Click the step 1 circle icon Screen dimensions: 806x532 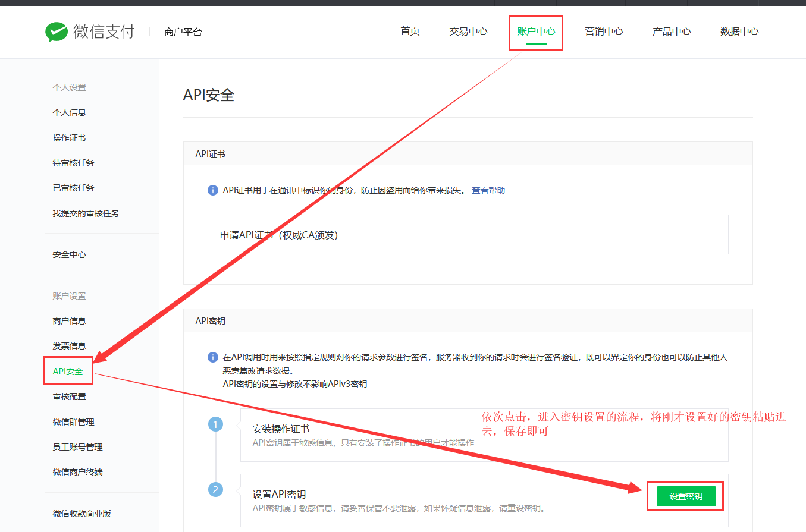click(215, 424)
